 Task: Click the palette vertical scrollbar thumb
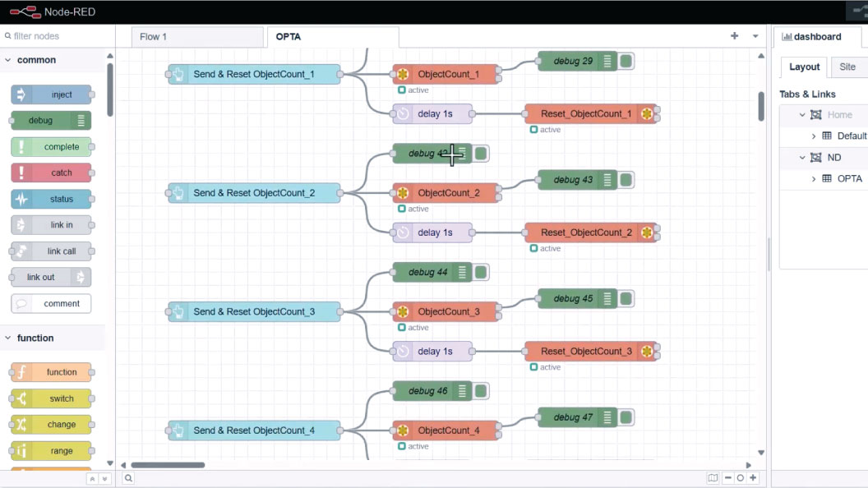coord(110,90)
